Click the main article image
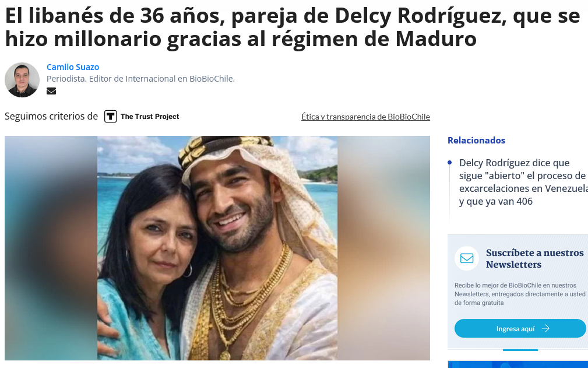 point(217,248)
